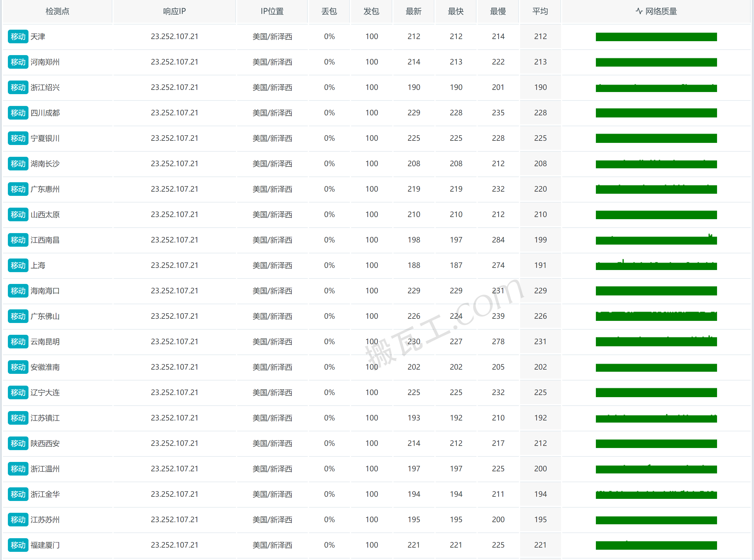Click the 浙江金华 network quality graph

click(656, 495)
